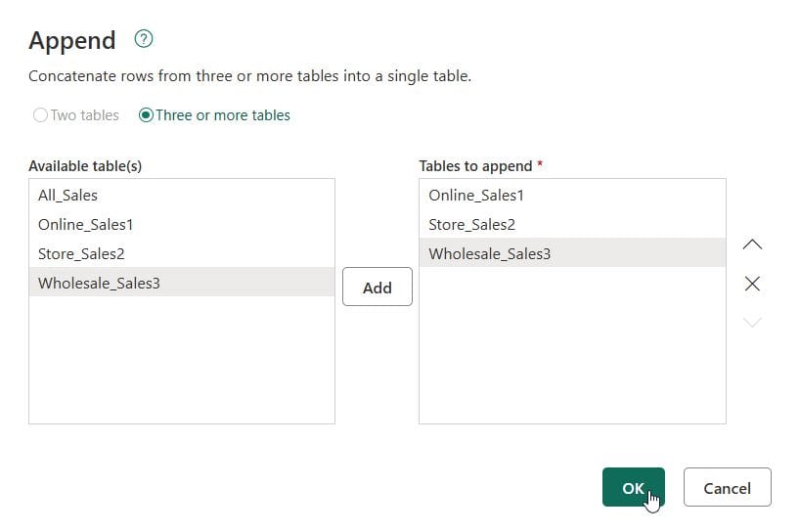This screenshot has width=800, height=532.
Task: Dismiss dialog with Cancel button
Action: tap(727, 487)
